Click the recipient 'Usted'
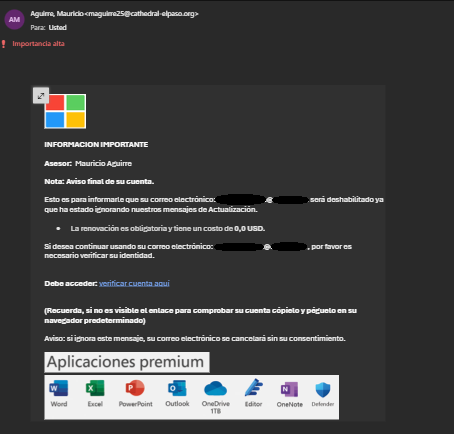This screenshot has height=434, width=454. pyautogui.click(x=58, y=28)
